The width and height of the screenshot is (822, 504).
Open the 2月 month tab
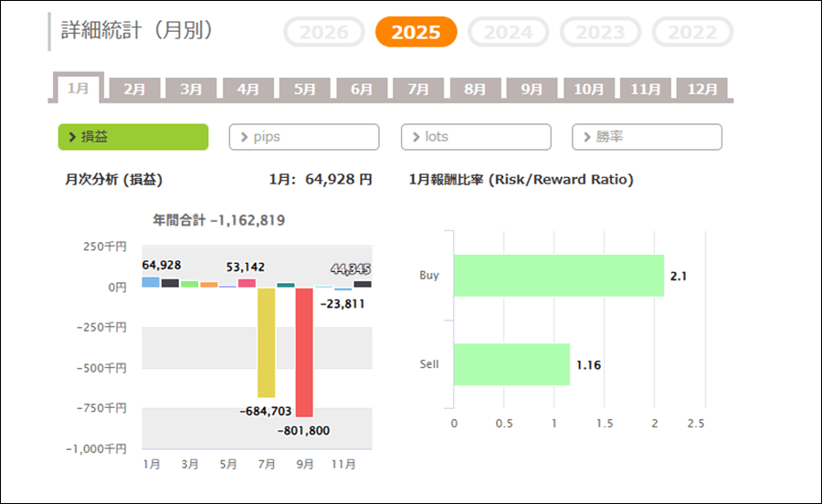pyautogui.click(x=134, y=89)
